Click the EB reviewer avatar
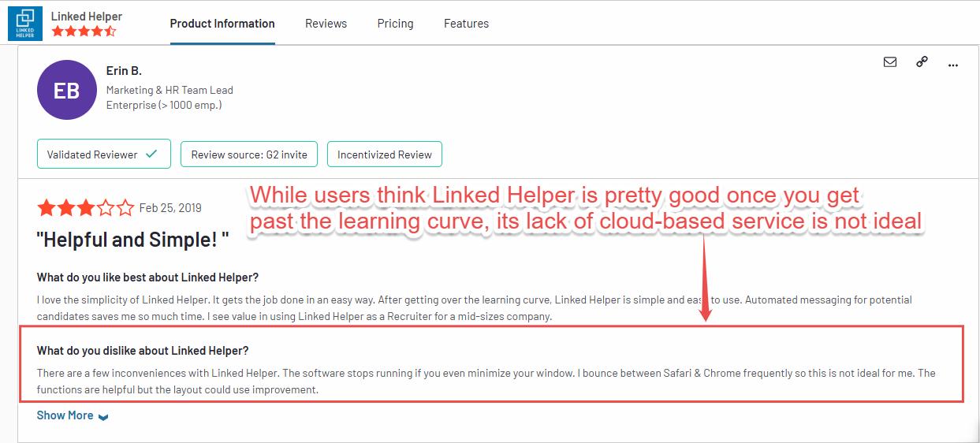 point(66,90)
